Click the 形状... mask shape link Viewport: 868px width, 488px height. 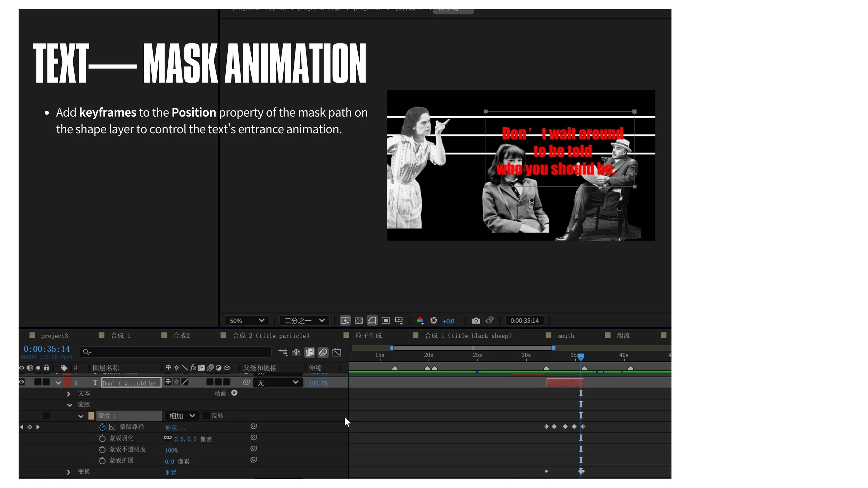175,428
